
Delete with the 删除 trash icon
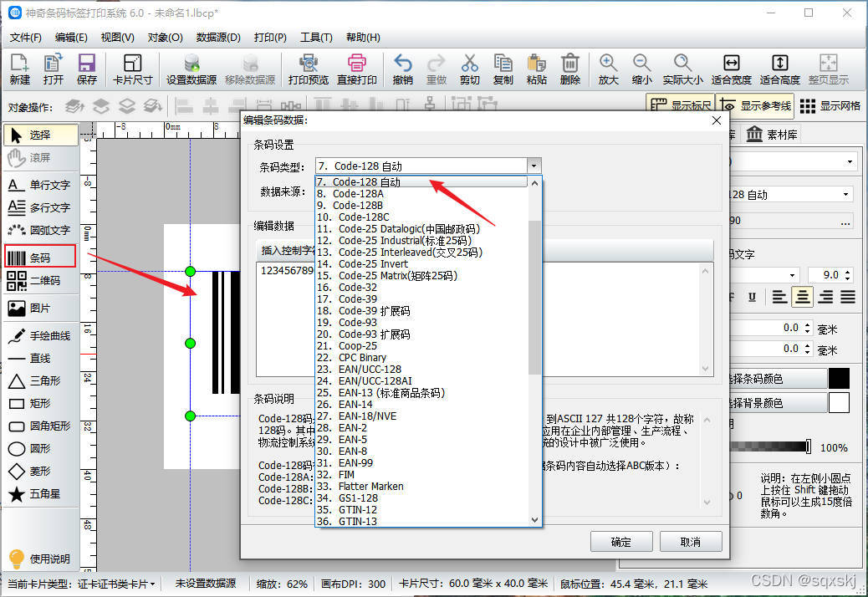[569, 69]
